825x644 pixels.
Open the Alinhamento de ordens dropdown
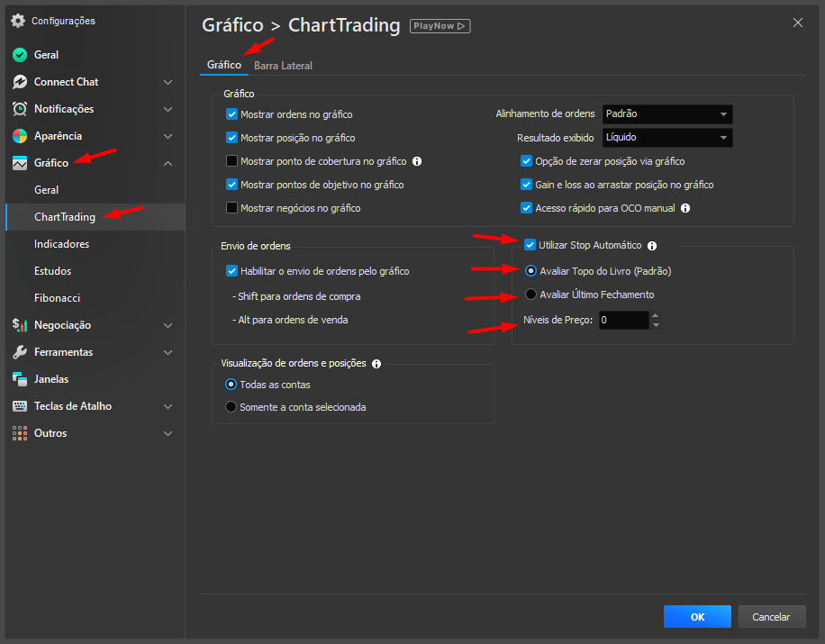coord(666,114)
